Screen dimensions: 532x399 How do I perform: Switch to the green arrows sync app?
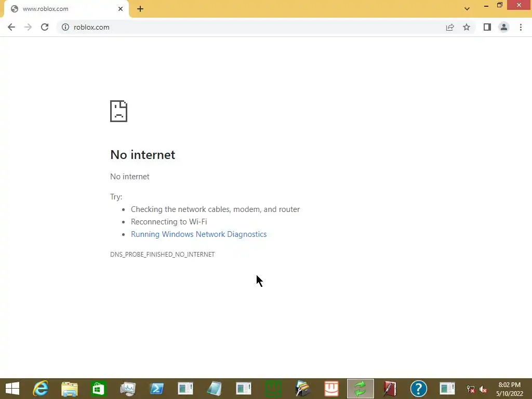(361, 389)
